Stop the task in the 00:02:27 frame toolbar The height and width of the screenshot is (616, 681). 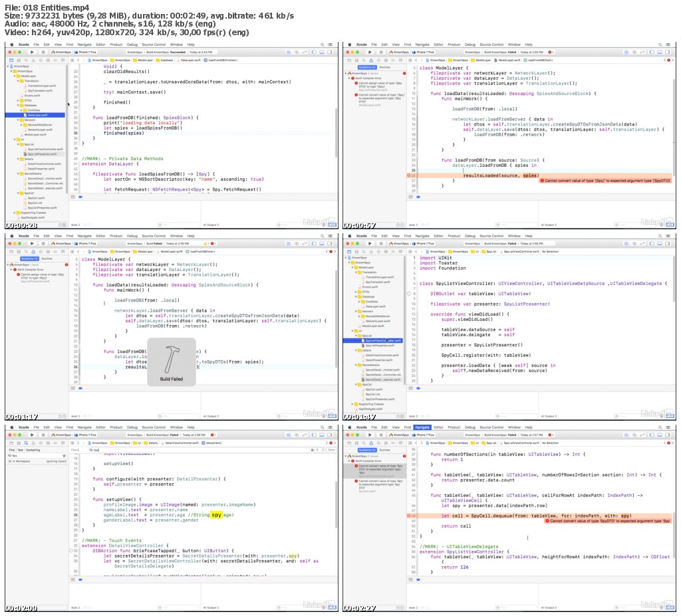click(x=380, y=435)
